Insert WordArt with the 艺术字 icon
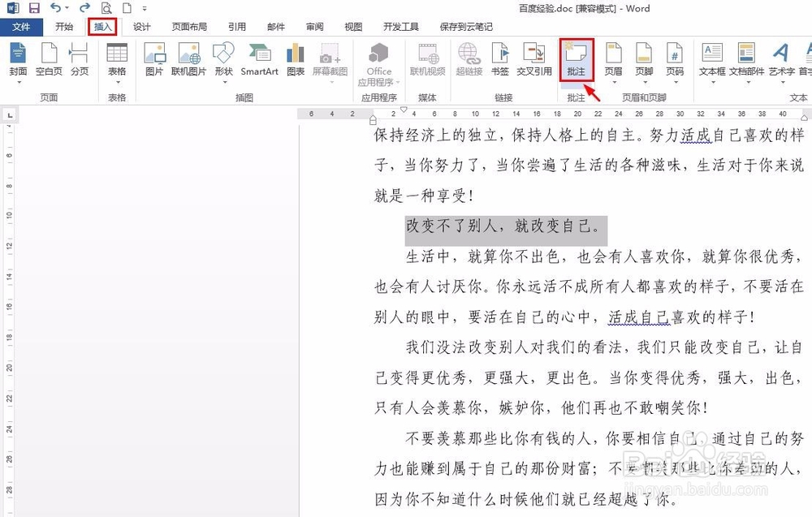This screenshot has width=812, height=517. click(780, 61)
